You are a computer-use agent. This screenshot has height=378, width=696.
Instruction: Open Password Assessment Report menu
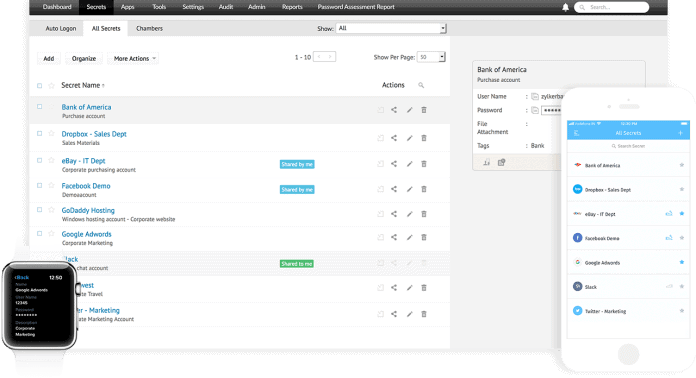coord(356,7)
